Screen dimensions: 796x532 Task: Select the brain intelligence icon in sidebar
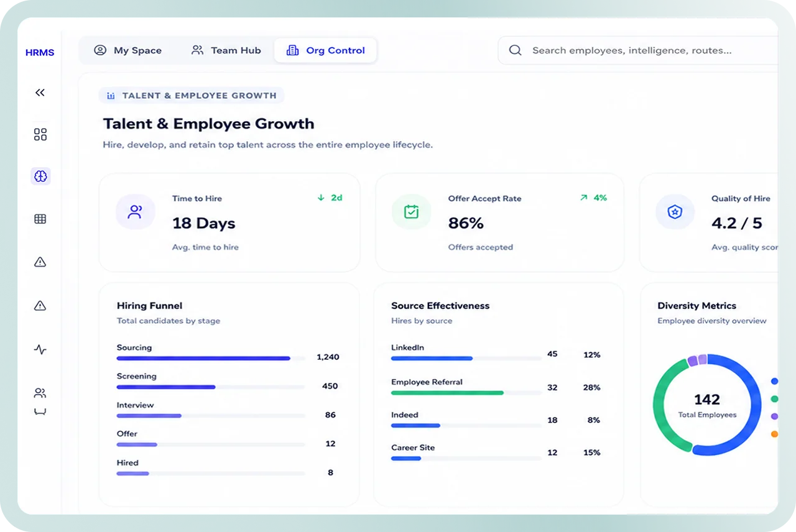pos(40,177)
